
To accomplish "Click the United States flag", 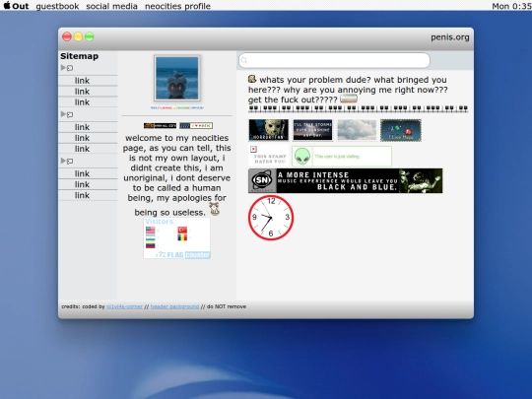I will point(151,230).
